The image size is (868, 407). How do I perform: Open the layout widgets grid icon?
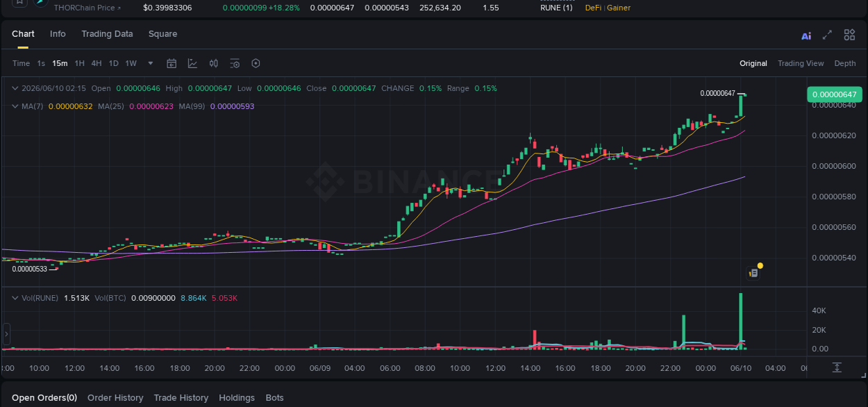(x=849, y=35)
